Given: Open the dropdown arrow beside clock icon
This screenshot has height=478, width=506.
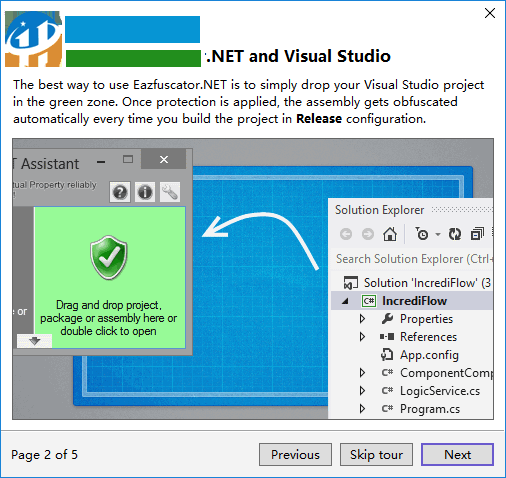Looking at the screenshot, I should click(x=438, y=235).
